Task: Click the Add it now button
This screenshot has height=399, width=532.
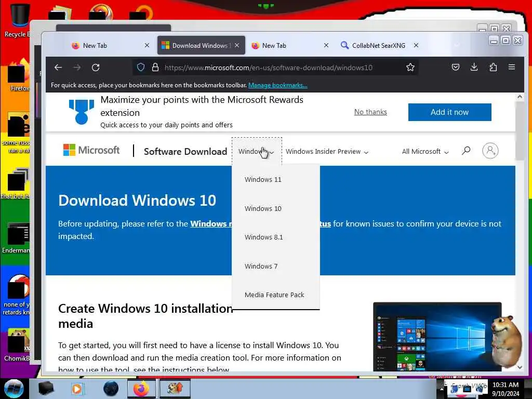Action: pos(449,112)
